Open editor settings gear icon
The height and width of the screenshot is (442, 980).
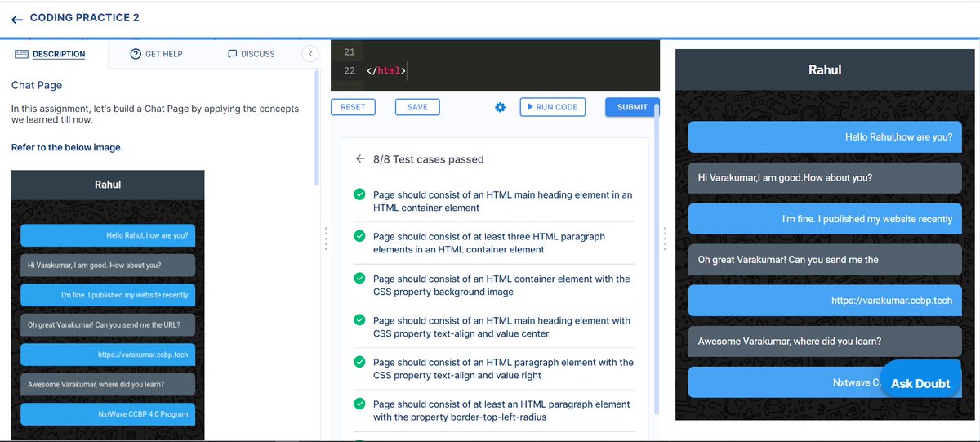pos(501,107)
